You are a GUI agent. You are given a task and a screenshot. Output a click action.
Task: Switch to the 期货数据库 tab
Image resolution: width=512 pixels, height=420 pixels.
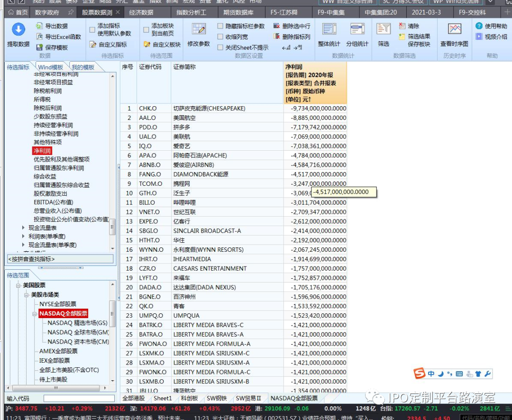238,12
